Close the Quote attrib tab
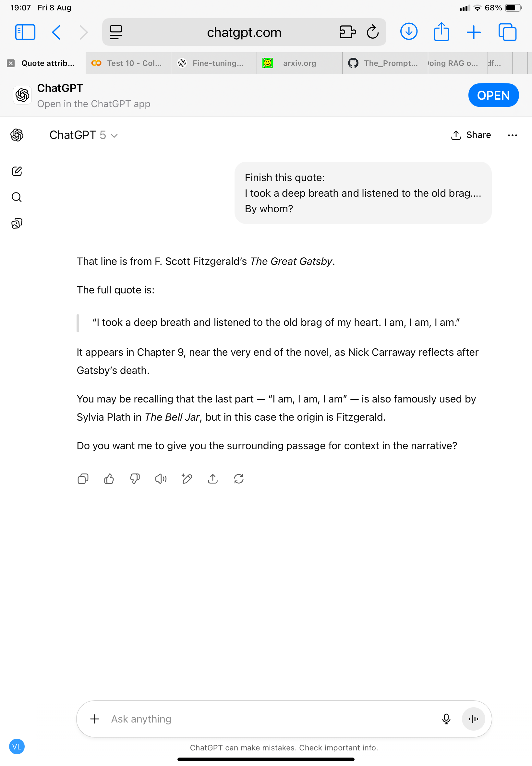The image size is (532, 766). tap(11, 63)
